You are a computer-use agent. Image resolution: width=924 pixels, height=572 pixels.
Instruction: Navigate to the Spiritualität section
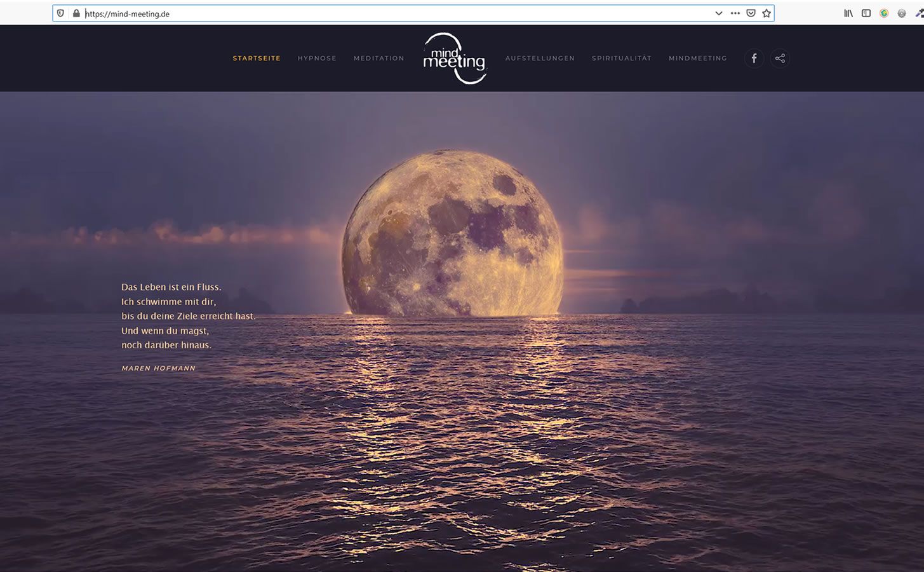pyautogui.click(x=622, y=58)
